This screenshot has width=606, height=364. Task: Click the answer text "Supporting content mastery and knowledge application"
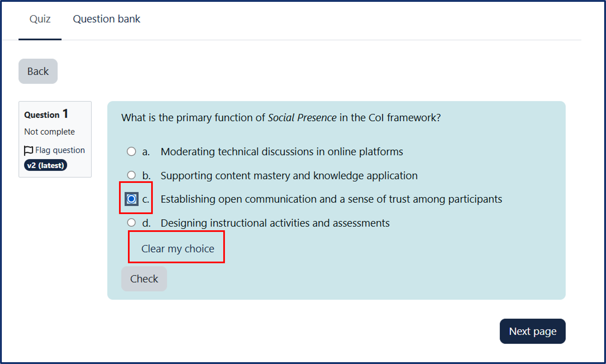click(289, 176)
